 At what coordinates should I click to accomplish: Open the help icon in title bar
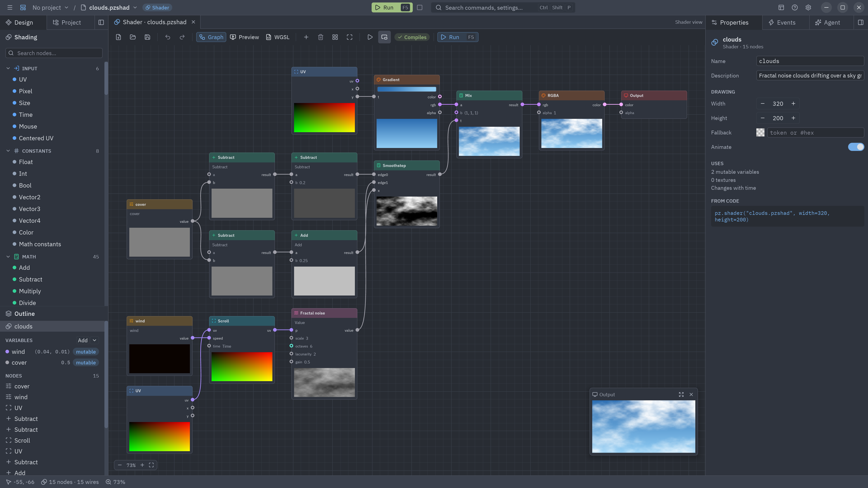coord(795,7)
